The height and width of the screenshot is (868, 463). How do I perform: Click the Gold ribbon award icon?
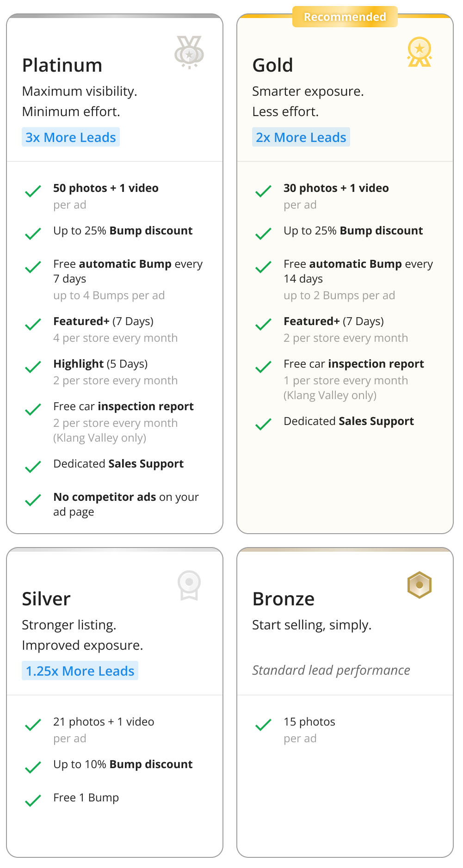(x=419, y=52)
